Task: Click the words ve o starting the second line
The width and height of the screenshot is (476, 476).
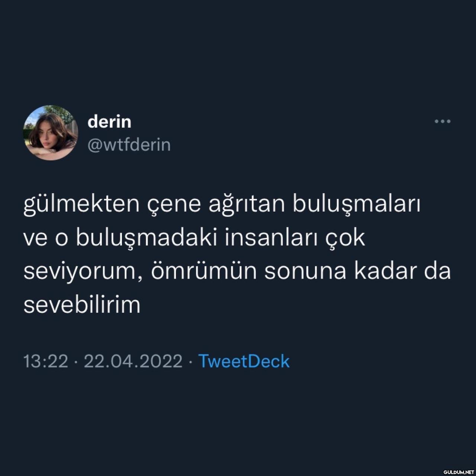Action: click(x=46, y=239)
